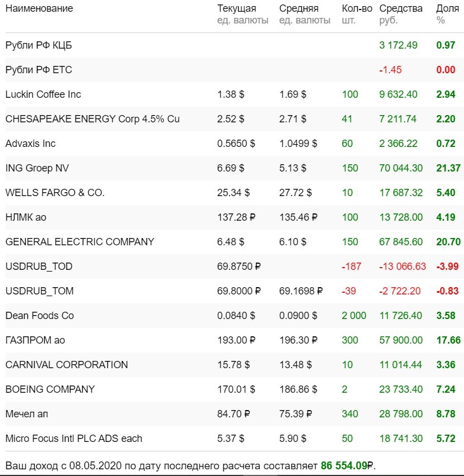The image size is (464, 476).
Task: Select the CARNIVAL CORPORATION row name
Action: tap(67, 365)
